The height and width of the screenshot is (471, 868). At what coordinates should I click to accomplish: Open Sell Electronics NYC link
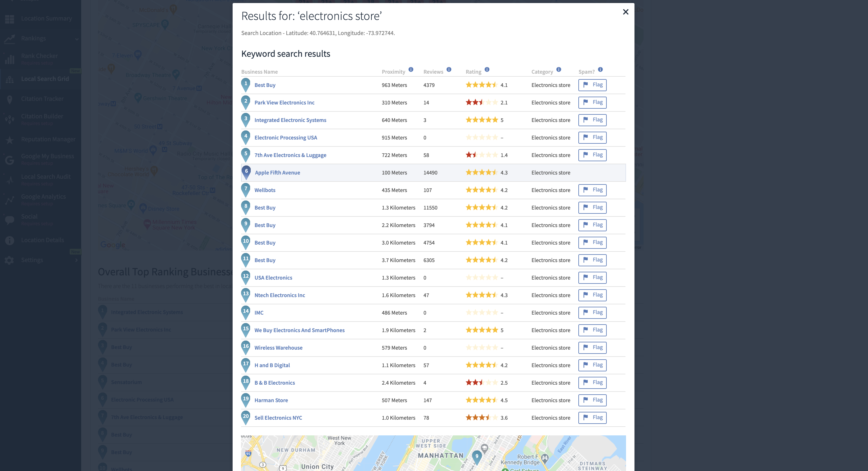pyautogui.click(x=278, y=418)
